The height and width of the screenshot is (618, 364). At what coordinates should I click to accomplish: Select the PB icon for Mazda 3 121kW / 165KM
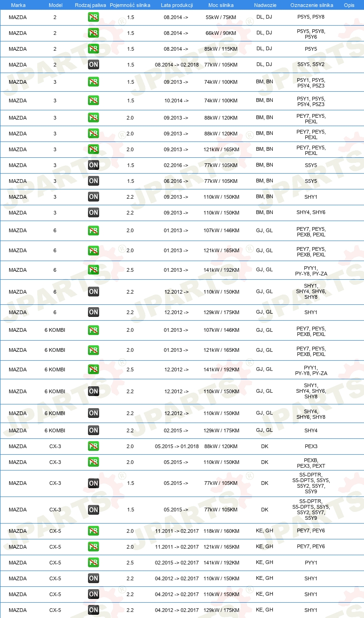[94, 149]
